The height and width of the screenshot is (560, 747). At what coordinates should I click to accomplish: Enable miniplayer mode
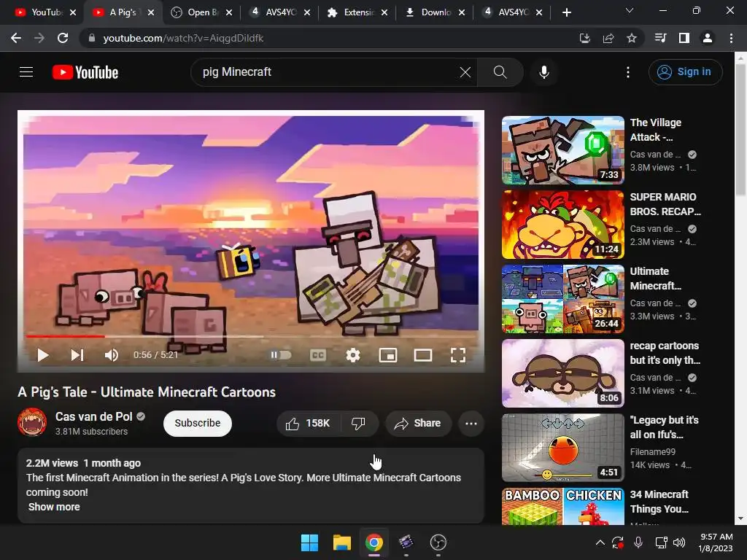click(x=388, y=355)
